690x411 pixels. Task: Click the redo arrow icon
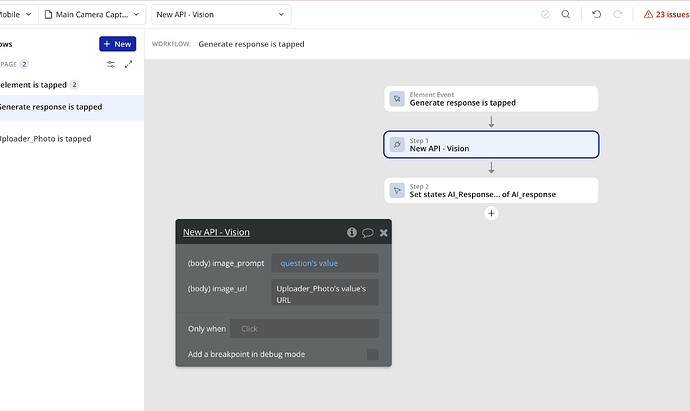618,15
